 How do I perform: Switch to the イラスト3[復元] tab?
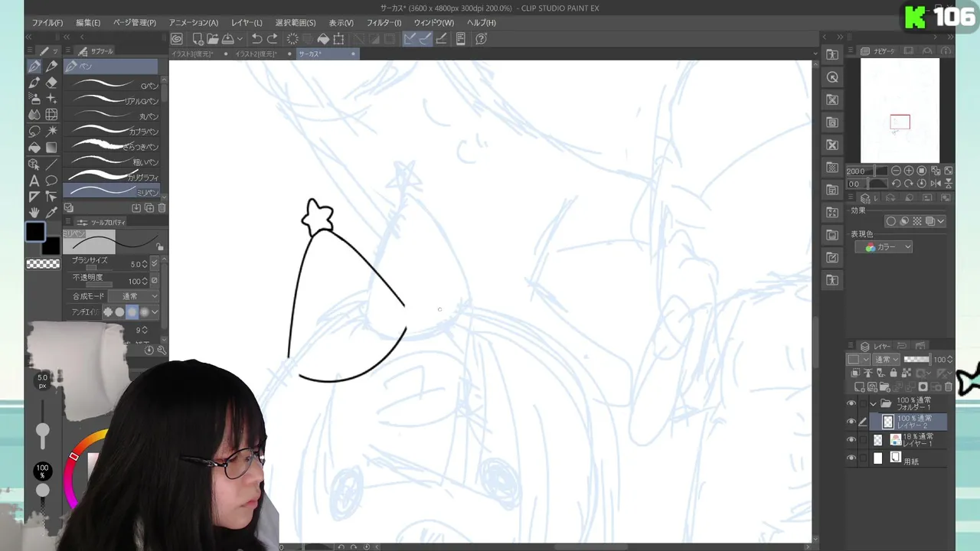pyautogui.click(x=192, y=54)
